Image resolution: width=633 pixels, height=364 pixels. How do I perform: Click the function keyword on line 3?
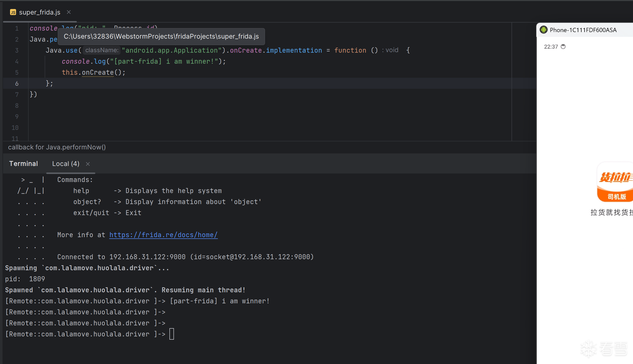[350, 50]
